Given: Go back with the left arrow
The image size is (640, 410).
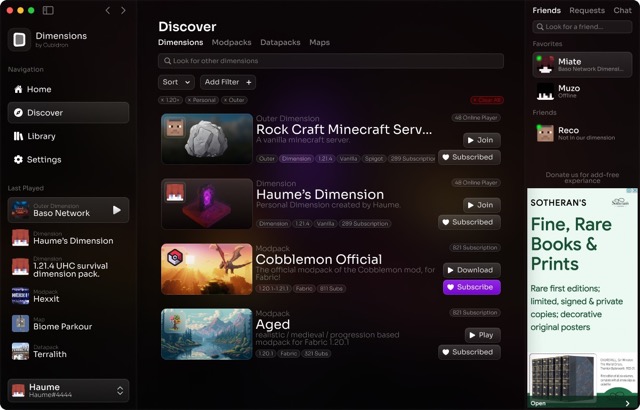Looking at the screenshot, I should (x=108, y=10).
